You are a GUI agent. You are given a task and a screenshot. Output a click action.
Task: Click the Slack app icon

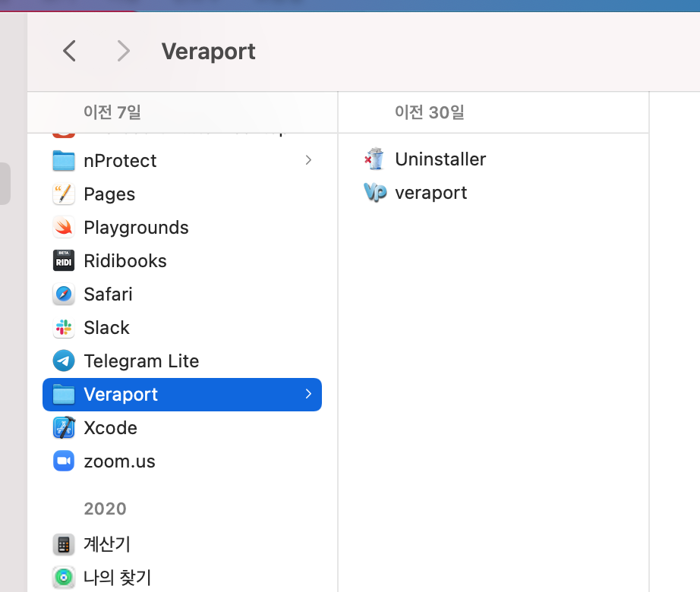64,327
